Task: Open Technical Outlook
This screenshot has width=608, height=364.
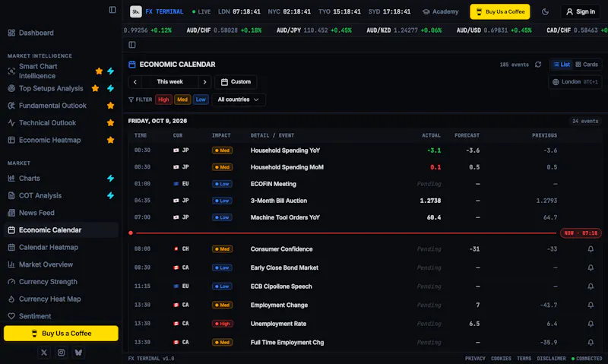Action: pyautogui.click(x=47, y=123)
